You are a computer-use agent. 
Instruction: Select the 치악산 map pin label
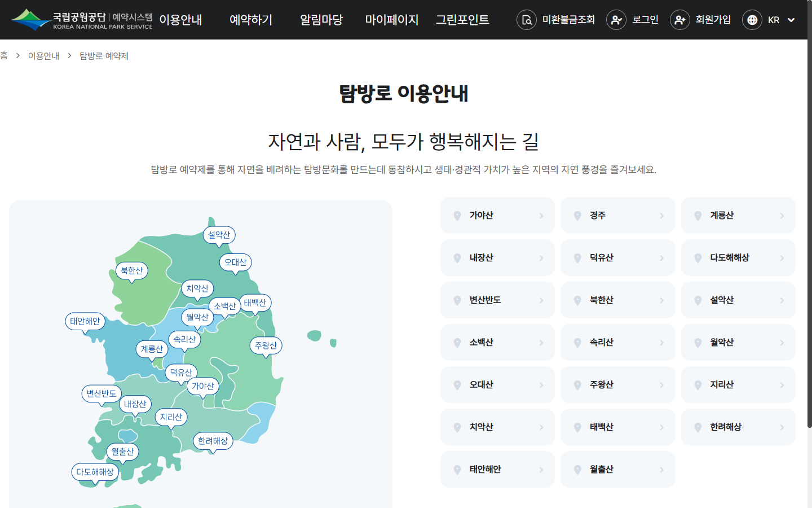pos(197,288)
